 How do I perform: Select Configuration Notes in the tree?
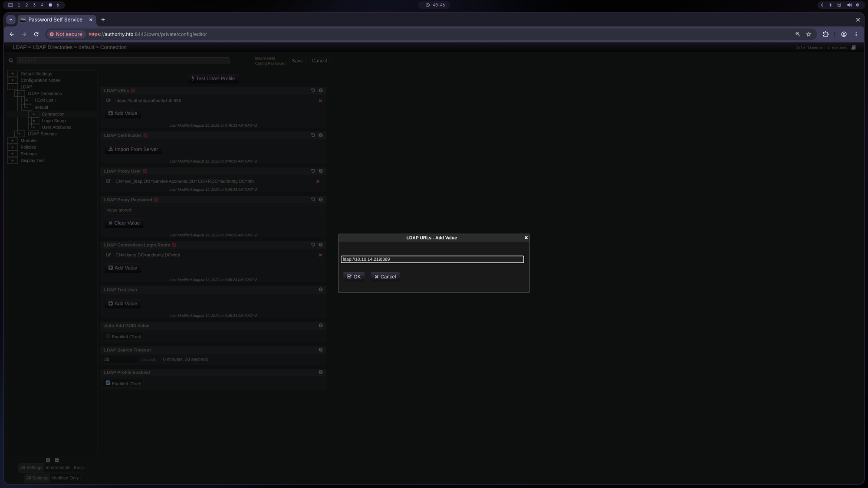40,80
